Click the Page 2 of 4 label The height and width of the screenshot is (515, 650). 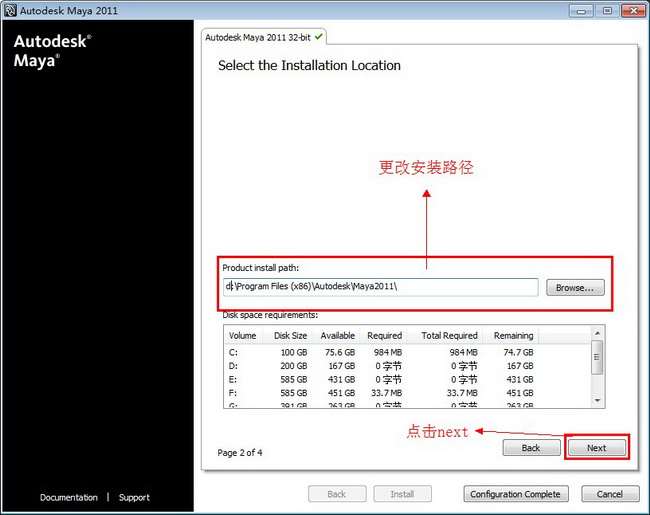click(240, 452)
